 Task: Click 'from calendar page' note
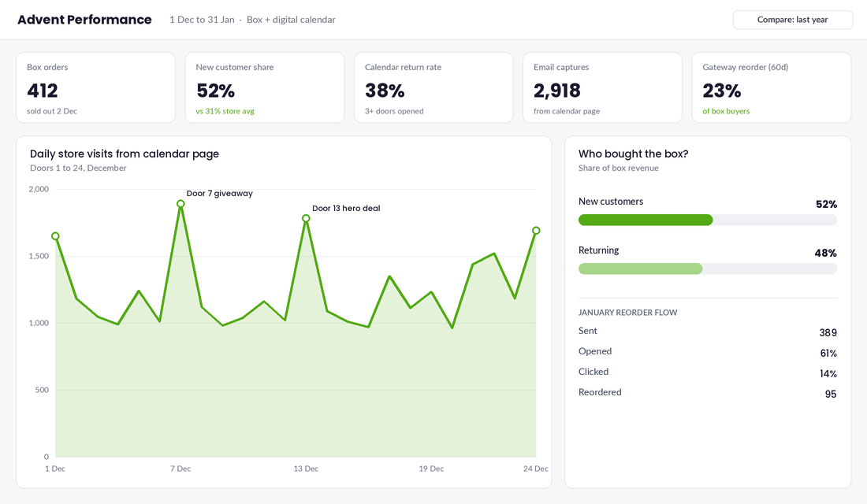(x=567, y=111)
